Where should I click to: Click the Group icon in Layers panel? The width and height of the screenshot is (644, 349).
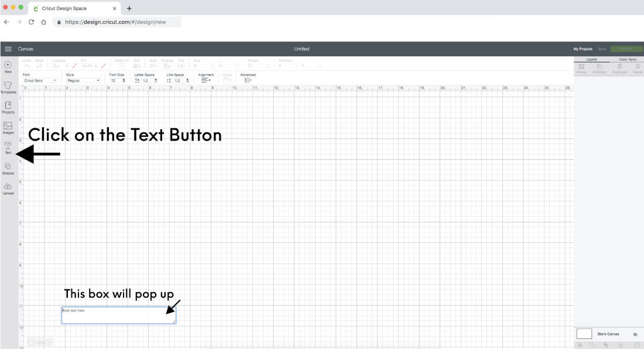[581, 67]
